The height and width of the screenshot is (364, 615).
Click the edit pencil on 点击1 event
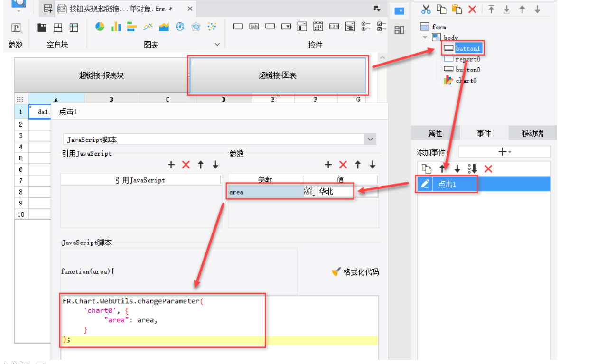(x=424, y=184)
